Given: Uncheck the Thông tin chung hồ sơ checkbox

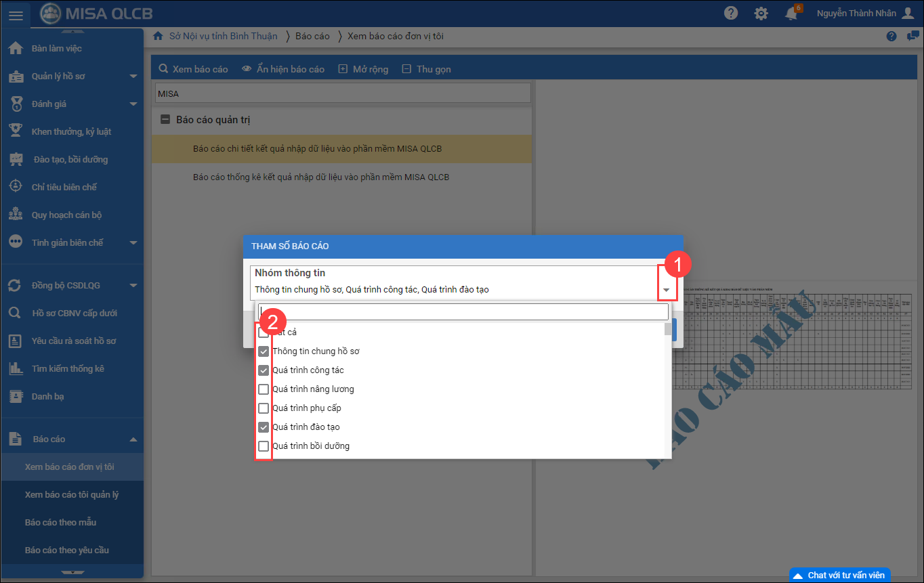Looking at the screenshot, I should [x=264, y=351].
